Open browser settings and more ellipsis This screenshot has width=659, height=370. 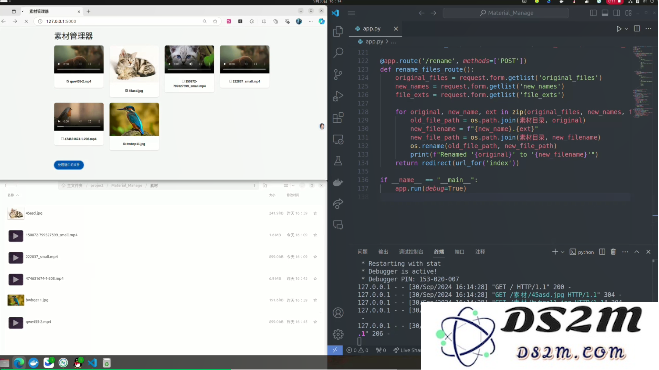311,21
